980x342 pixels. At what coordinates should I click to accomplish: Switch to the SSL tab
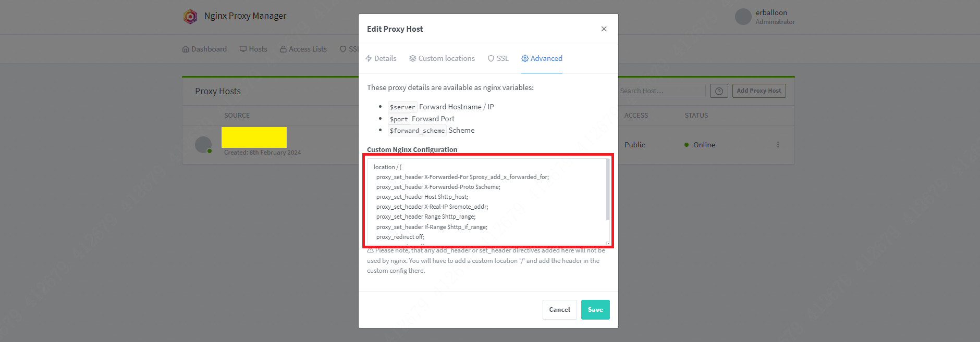498,58
